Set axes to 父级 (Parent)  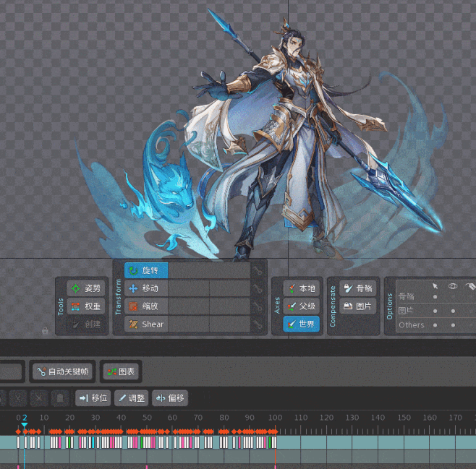point(301,306)
